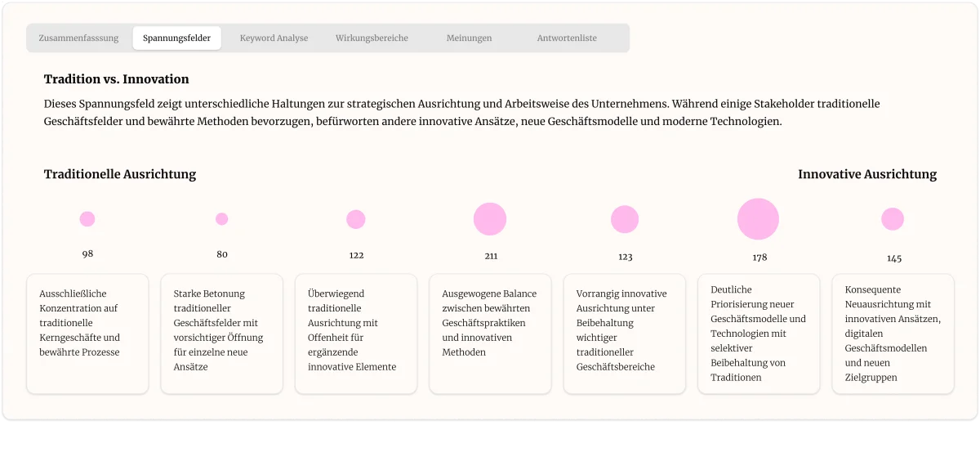The image size is (980, 457).
Task: Open the 'Ausschließliche Konzentration' card
Action: 87,334
